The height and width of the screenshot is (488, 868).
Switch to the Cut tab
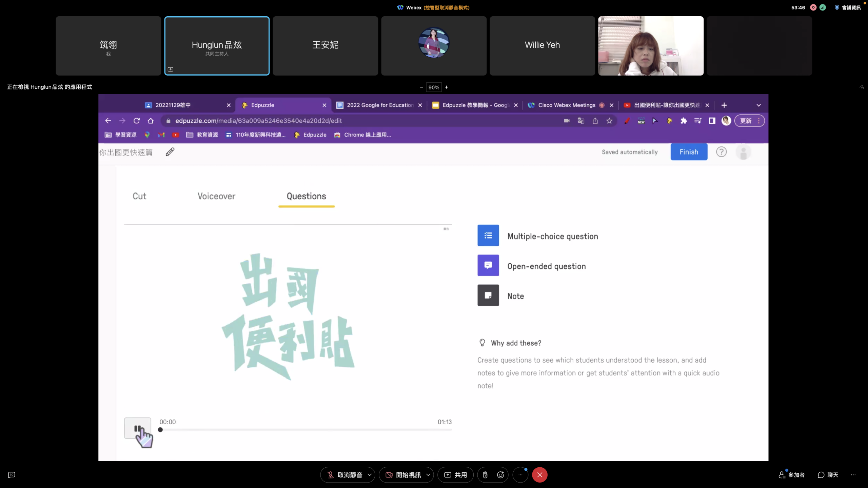click(139, 196)
